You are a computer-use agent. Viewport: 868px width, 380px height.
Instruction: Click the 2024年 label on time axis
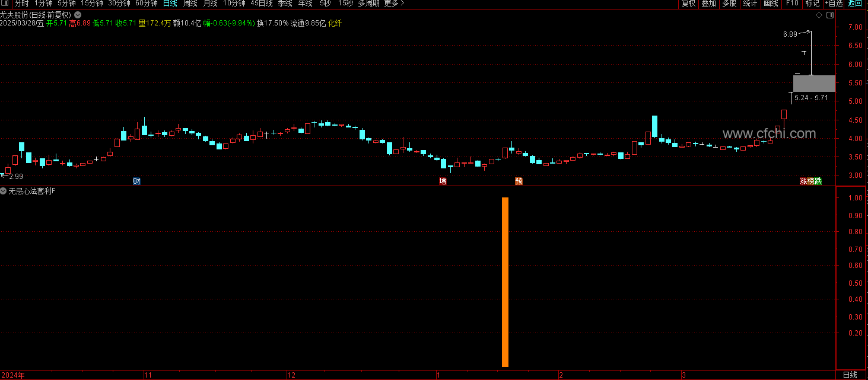pyautogui.click(x=13, y=375)
